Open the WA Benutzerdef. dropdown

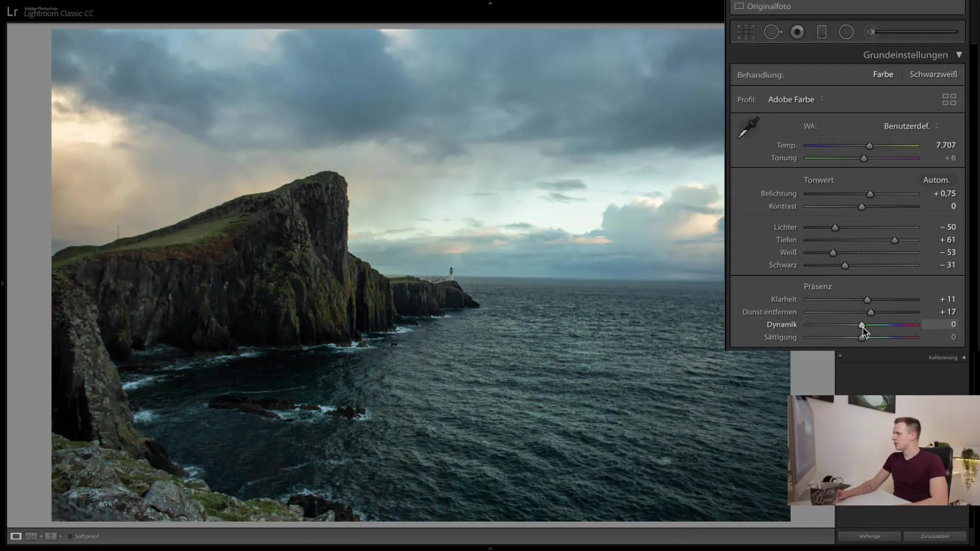coord(911,126)
